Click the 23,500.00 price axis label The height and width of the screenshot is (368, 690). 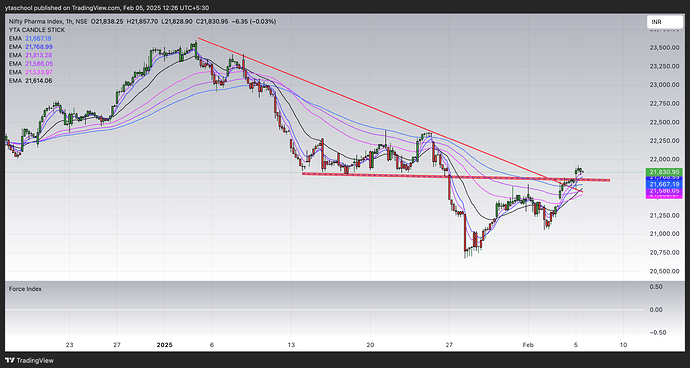click(664, 48)
